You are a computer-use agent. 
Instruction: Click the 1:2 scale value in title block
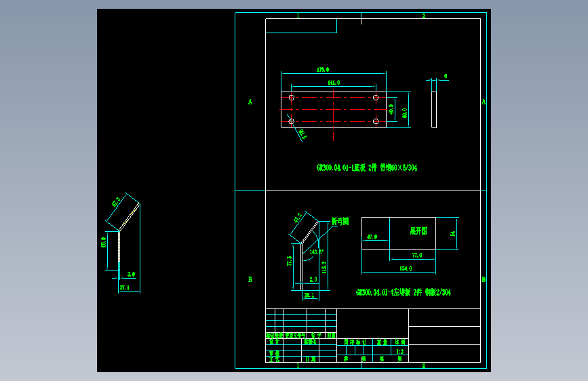(399, 351)
